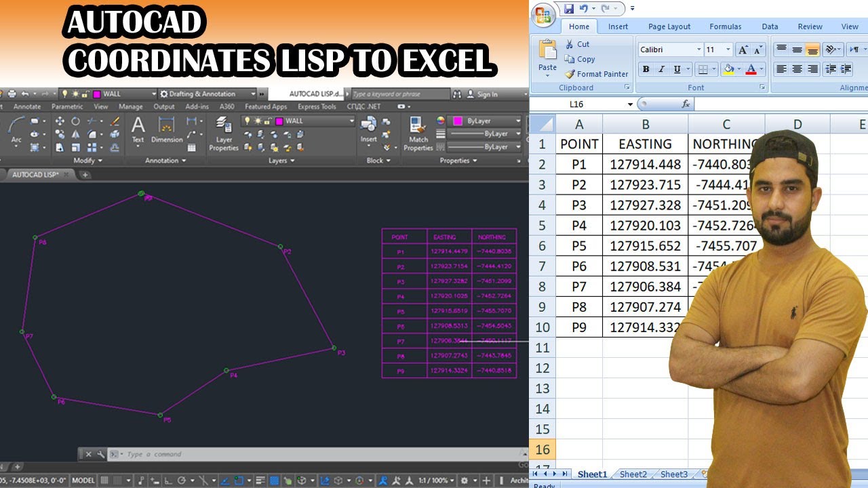Select the AutoCAD Move tool

click(x=60, y=121)
